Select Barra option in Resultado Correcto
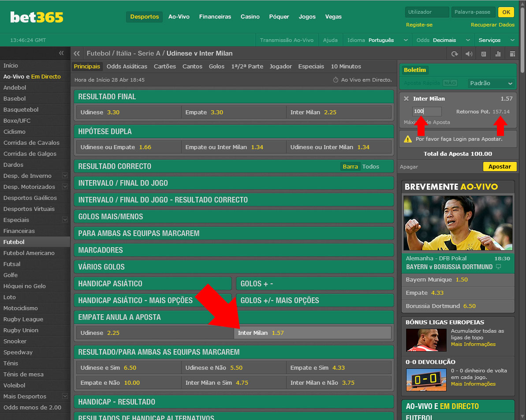526x420 pixels. tap(350, 167)
